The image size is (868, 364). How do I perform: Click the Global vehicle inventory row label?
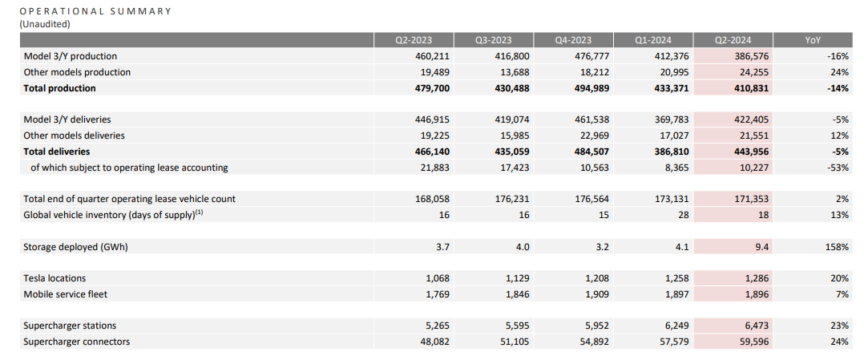114,214
